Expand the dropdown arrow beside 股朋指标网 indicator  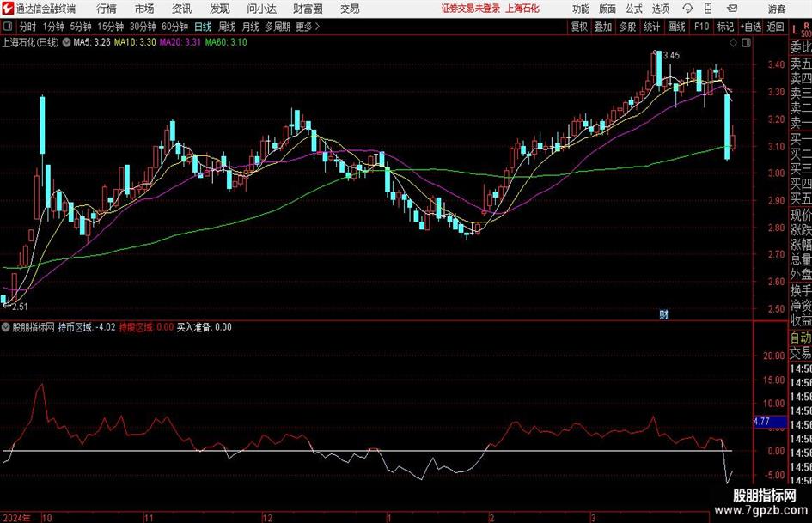pyautogui.click(x=6, y=327)
